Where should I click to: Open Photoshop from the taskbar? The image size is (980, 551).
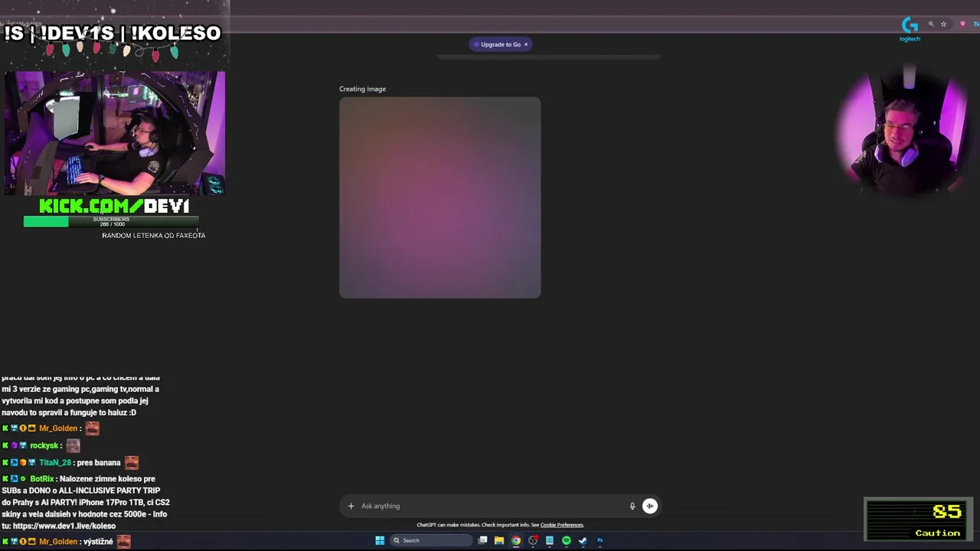pyautogui.click(x=599, y=540)
